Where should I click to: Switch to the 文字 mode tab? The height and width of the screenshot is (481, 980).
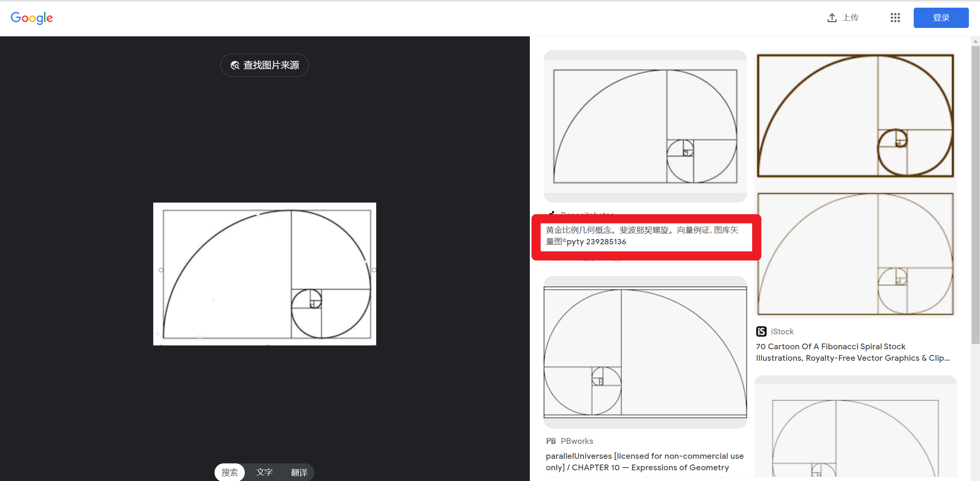point(264,472)
